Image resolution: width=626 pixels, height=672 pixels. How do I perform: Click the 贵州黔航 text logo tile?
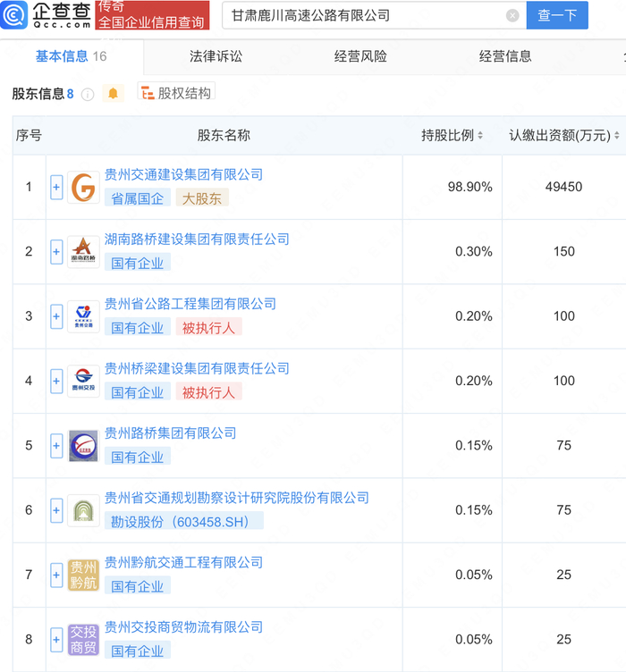click(x=83, y=575)
